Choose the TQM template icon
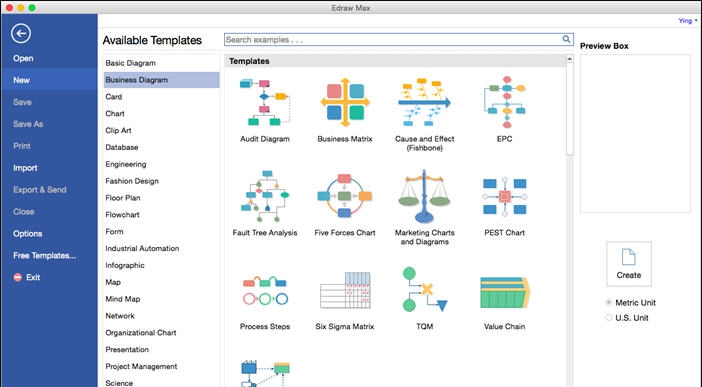This screenshot has width=702, height=387. point(424,289)
